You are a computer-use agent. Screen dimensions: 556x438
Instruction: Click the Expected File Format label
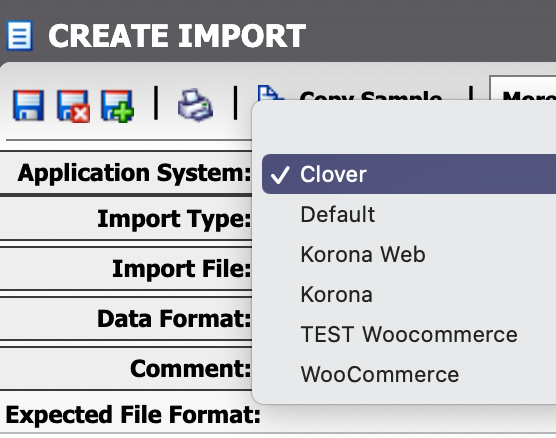pyautogui.click(x=133, y=415)
